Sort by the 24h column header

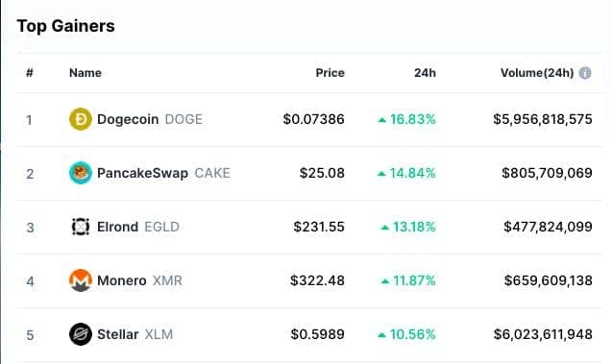point(425,73)
